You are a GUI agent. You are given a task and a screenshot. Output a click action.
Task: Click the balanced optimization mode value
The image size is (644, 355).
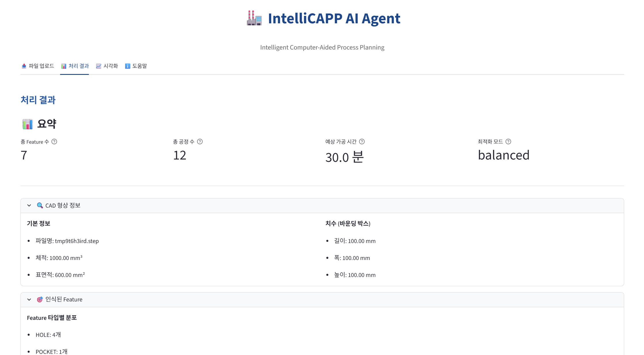click(504, 155)
